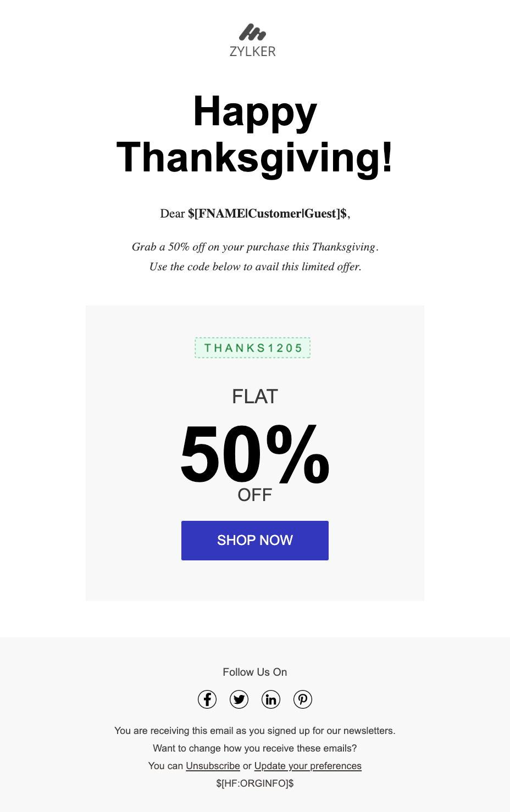Open the Update your preferences link
This screenshot has width=510, height=812.
pos(308,766)
